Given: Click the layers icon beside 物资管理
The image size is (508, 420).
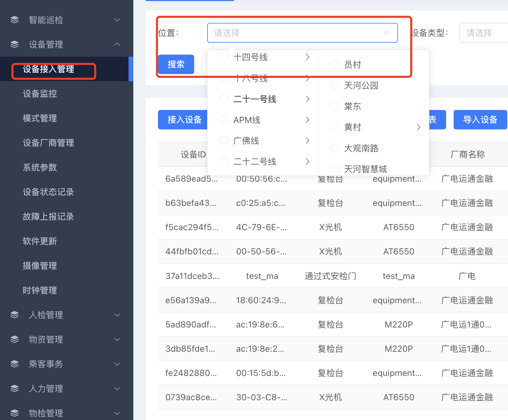Looking at the screenshot, I should (x=15, y=339).
